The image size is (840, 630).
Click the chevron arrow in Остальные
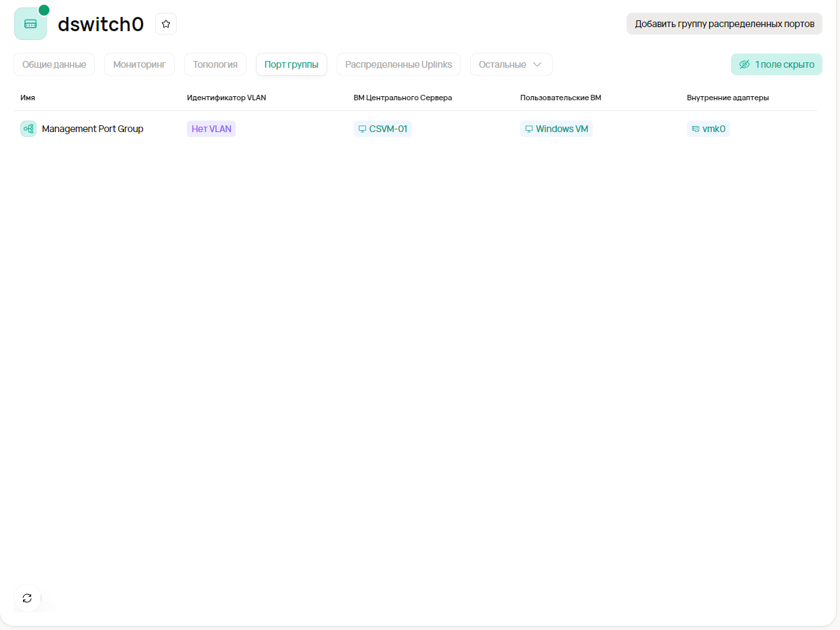pyautogui.click(x=537, y=64)
